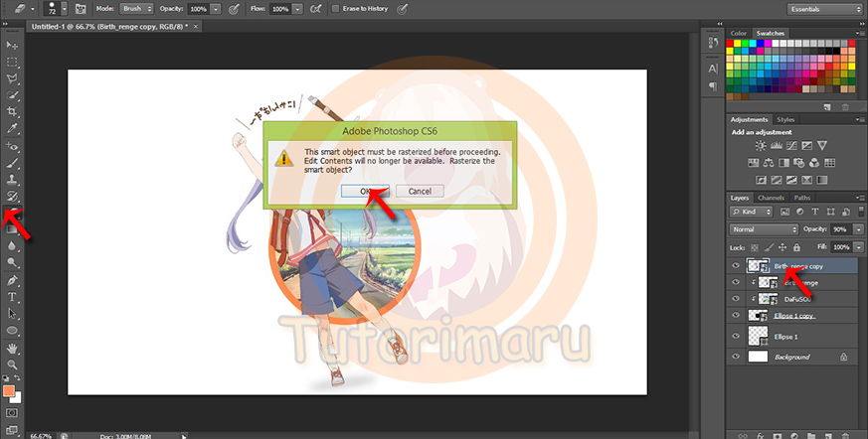Confirm rasterize dialog with OK

pos(365,191)
